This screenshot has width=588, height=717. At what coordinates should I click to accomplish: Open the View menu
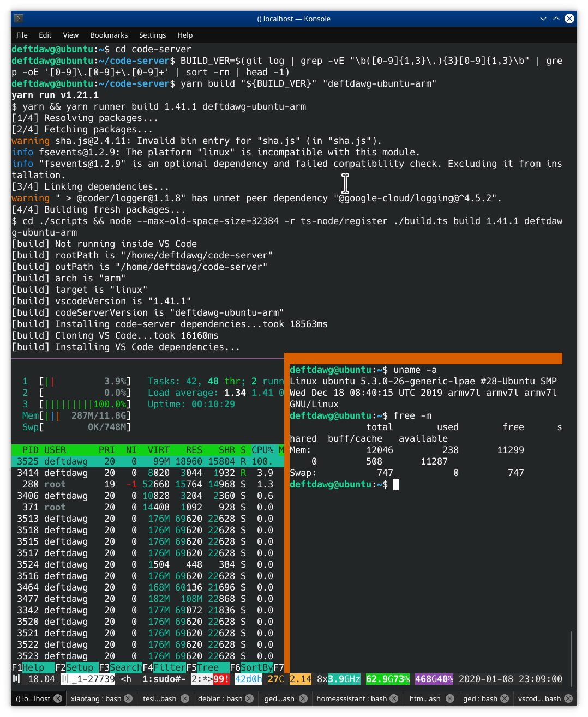[70, 35]
